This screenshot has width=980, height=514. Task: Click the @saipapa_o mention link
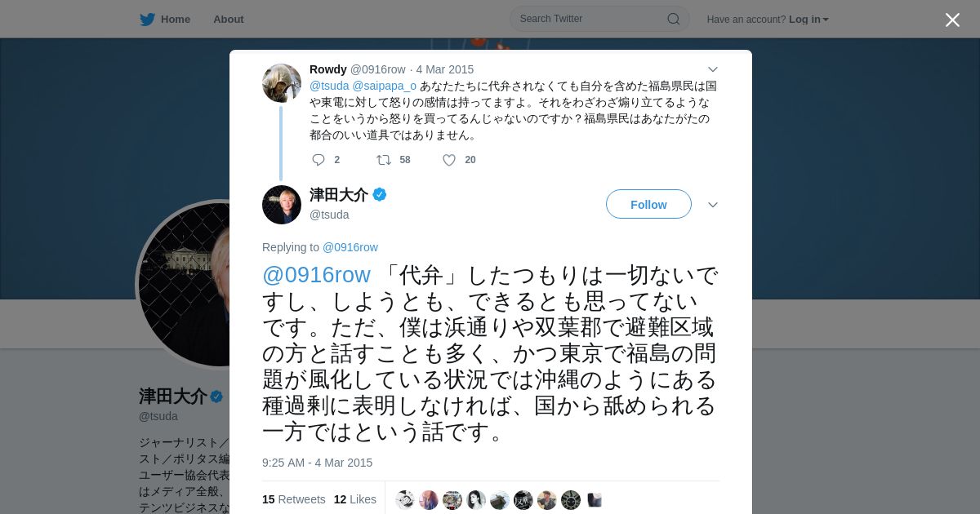click(x=384, y=86)
